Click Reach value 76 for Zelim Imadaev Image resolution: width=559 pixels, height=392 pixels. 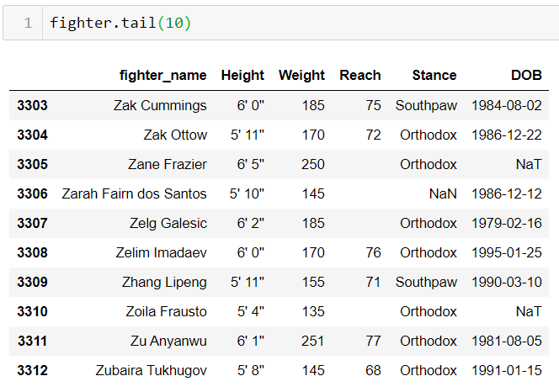[x=373, y=252]
